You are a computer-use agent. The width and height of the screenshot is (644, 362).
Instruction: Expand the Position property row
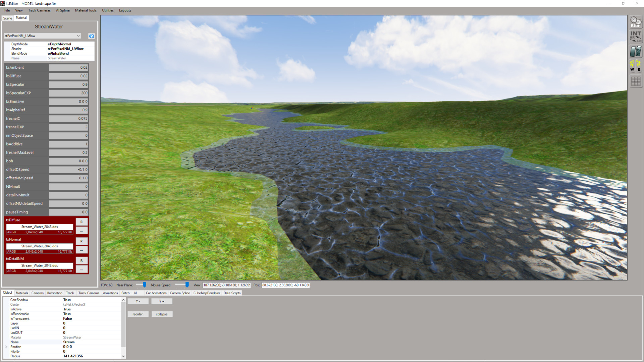point(6,347)
